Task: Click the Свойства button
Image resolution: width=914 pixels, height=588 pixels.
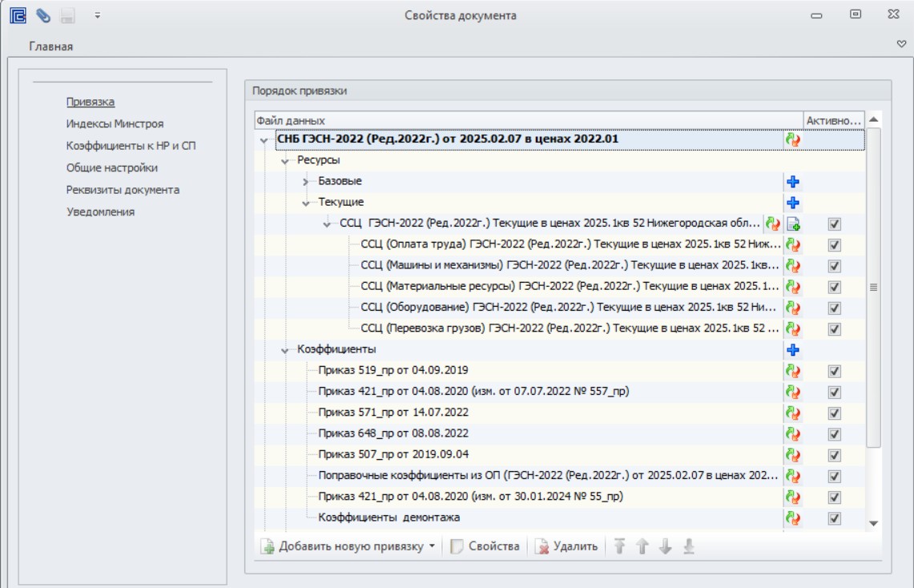Action: [485, 546]
